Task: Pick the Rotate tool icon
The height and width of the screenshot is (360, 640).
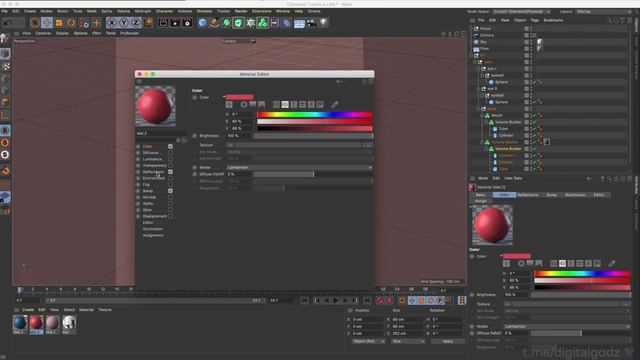Action: click(x=71, y=23)
